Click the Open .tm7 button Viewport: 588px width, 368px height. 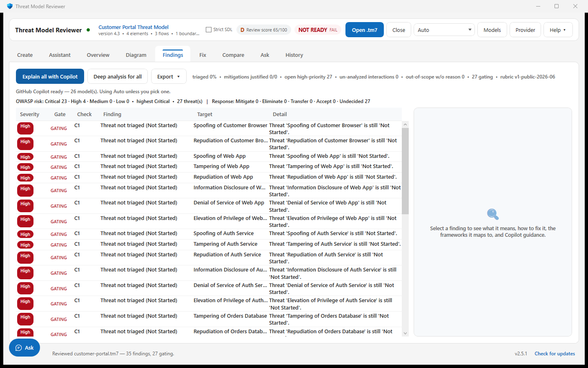(x=365, y=30)
